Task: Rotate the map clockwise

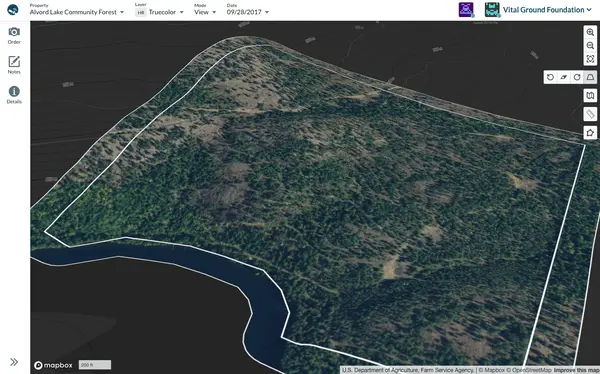Action: pyautogui.click(x=577, y=77)
